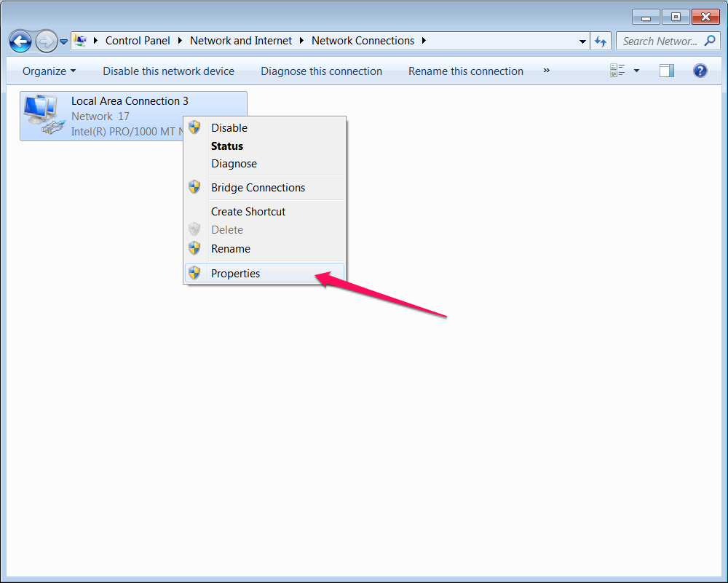Click the shield icon next to Rename
728x583 pixels.
pos(194,248)
